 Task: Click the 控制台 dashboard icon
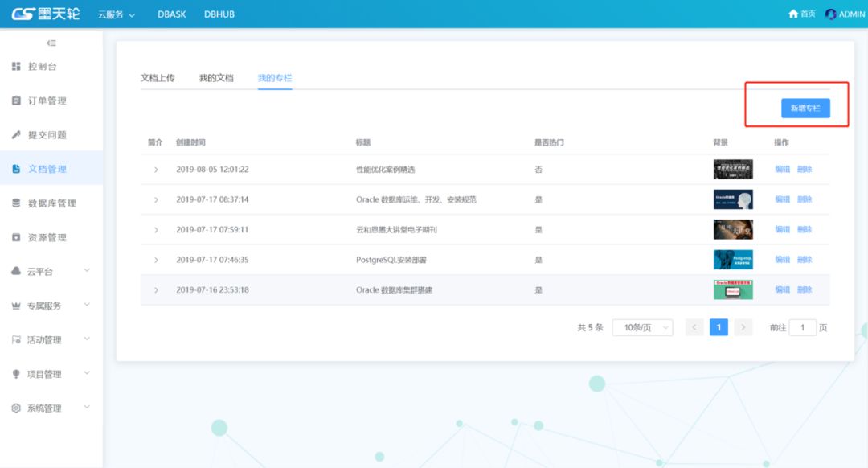tap(16, 67)
